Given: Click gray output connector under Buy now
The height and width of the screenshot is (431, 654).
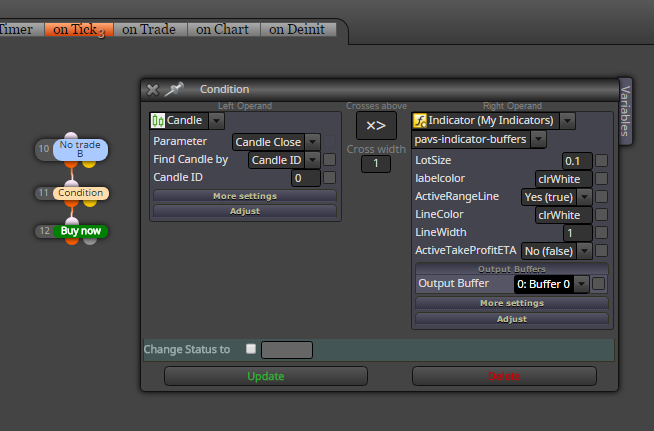Looking at the screenshot, I should pyautogui.click(x=90, y=241).
